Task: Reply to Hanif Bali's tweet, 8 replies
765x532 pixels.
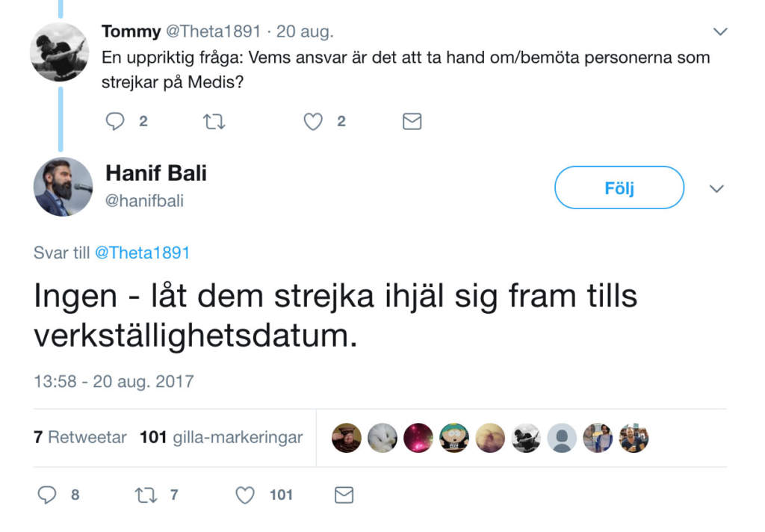Action: pyautogui.click(x=47, y=495)
